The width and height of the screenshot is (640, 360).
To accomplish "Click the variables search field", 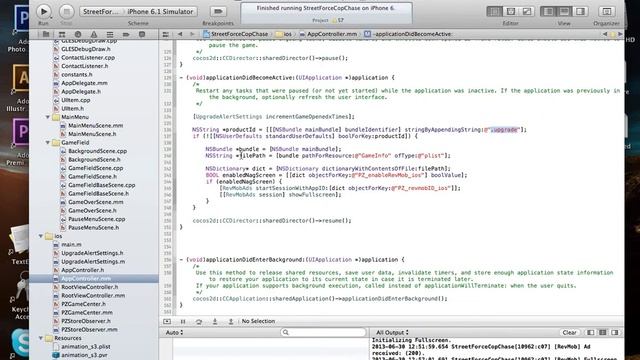I will 323,333.
